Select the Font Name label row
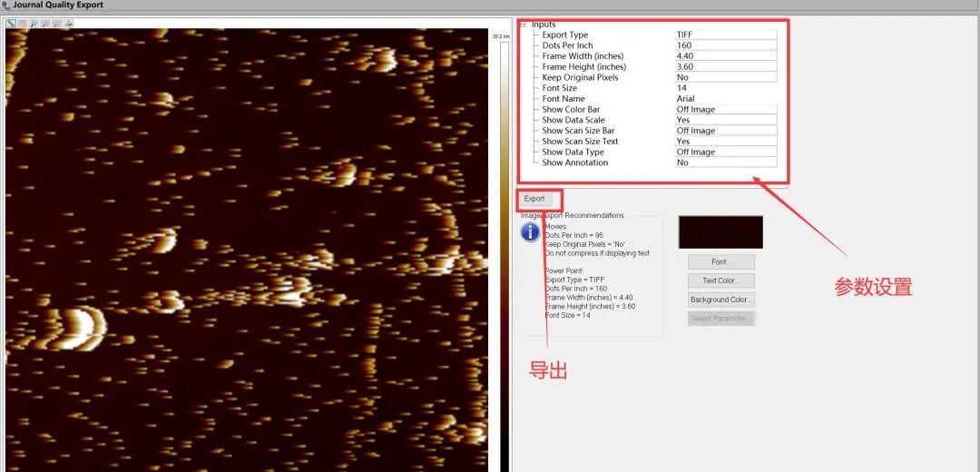Viewport: 980px width, 472px height. 563,99
